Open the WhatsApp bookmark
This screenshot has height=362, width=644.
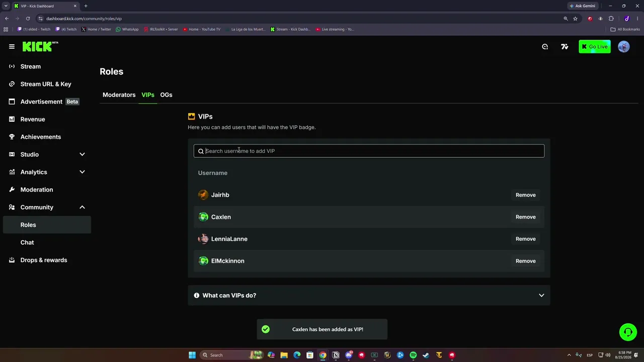coord(127,29)
